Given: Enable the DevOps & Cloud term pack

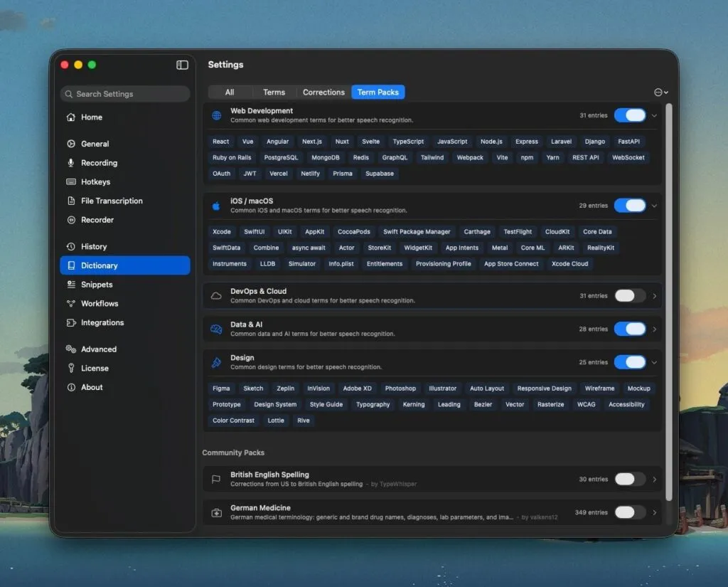Looking at the screenshot, I should 630,296.
